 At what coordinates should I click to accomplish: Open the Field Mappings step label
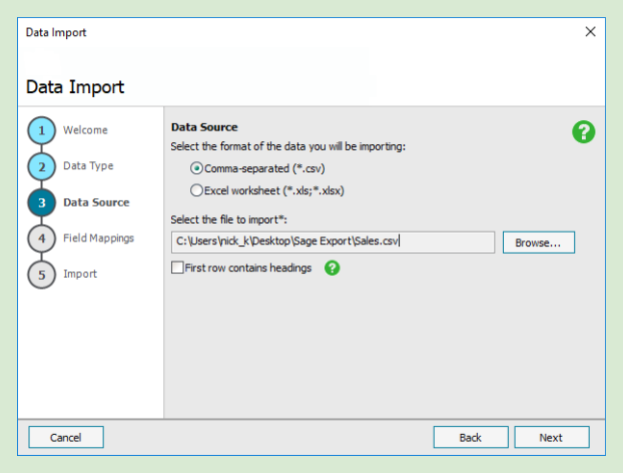coord(98,238)
